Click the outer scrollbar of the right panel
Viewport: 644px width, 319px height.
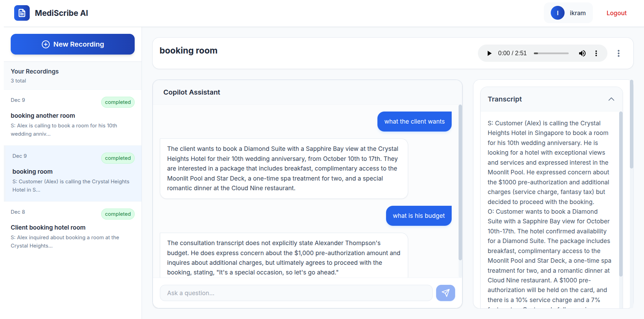click(x=632, y=124)
